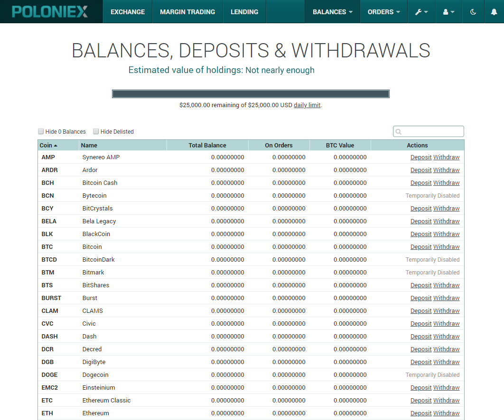Click Deposit for Dash
Screen dimensions: 504x420
(421, 336)
